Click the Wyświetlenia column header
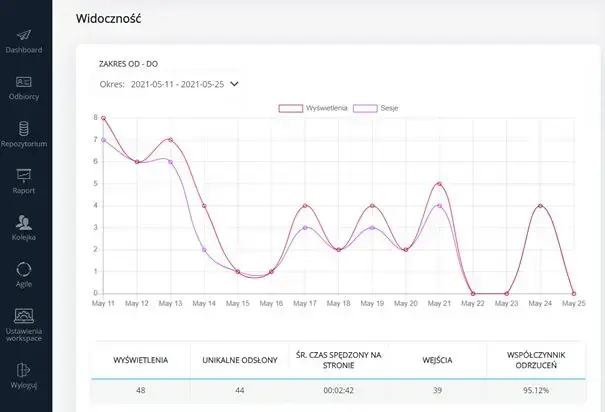Image resolution: width=605 pixels, height=412 pixels. 140,357
